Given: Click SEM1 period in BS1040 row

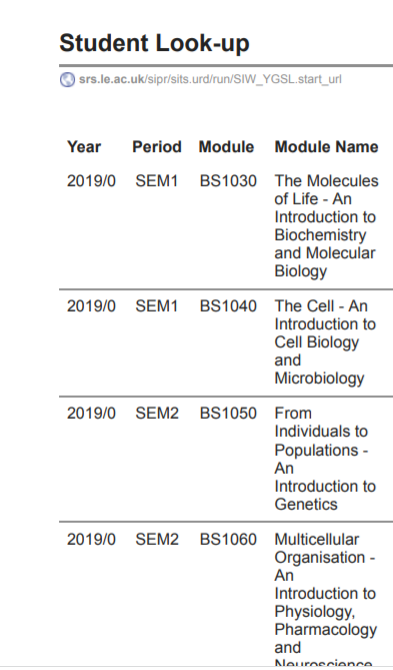Looking at the screenshot, I should [x=157, y=306].
